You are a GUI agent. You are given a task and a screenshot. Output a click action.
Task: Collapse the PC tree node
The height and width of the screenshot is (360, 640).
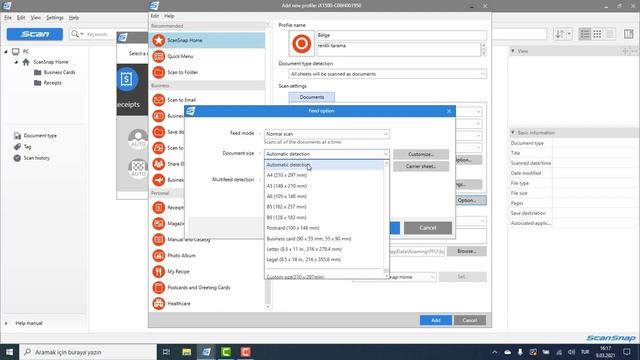(x=6, y=51)
